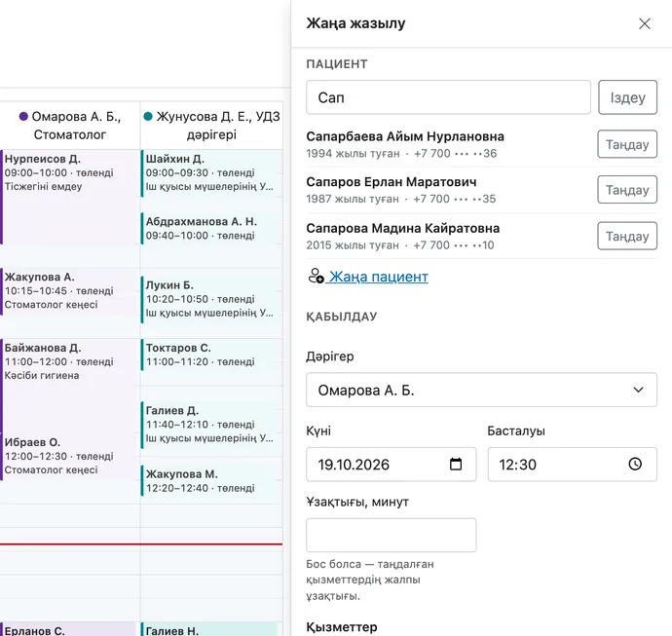Click the Омарова А. Б., Стоматолог column header

70,126
